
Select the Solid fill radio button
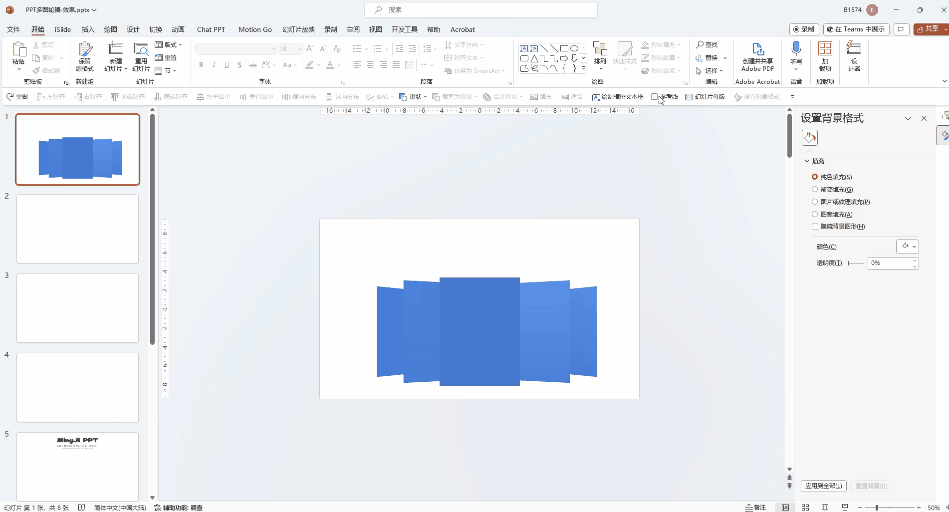pyautogui.click(x=815, y=177)
